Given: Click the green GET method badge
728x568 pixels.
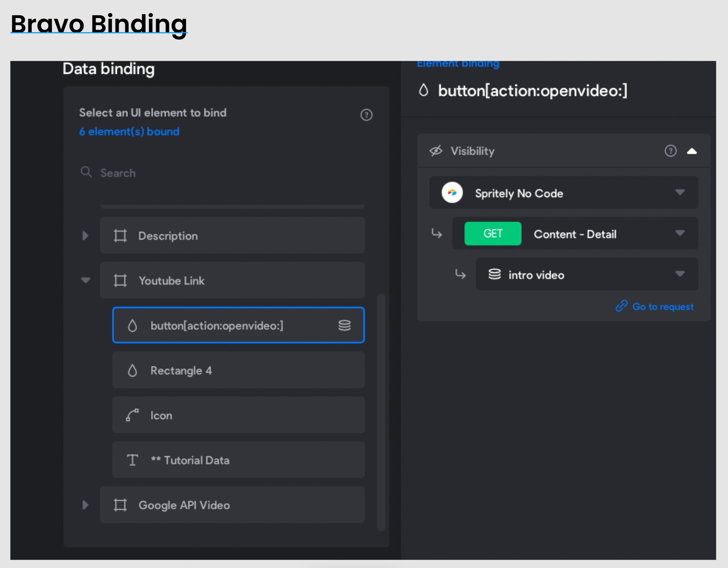Looking at the screenshot, I should 493,233.
